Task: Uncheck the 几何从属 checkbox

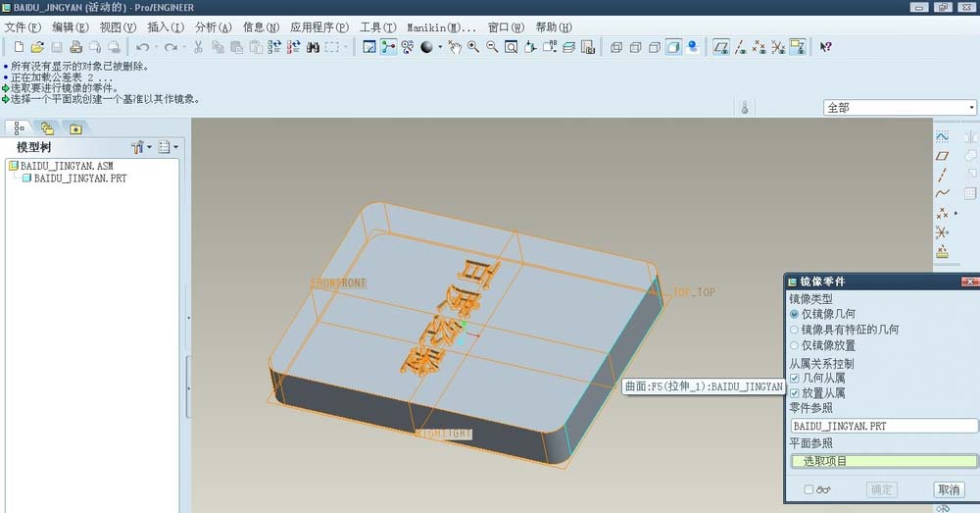Action: (795, 378)
